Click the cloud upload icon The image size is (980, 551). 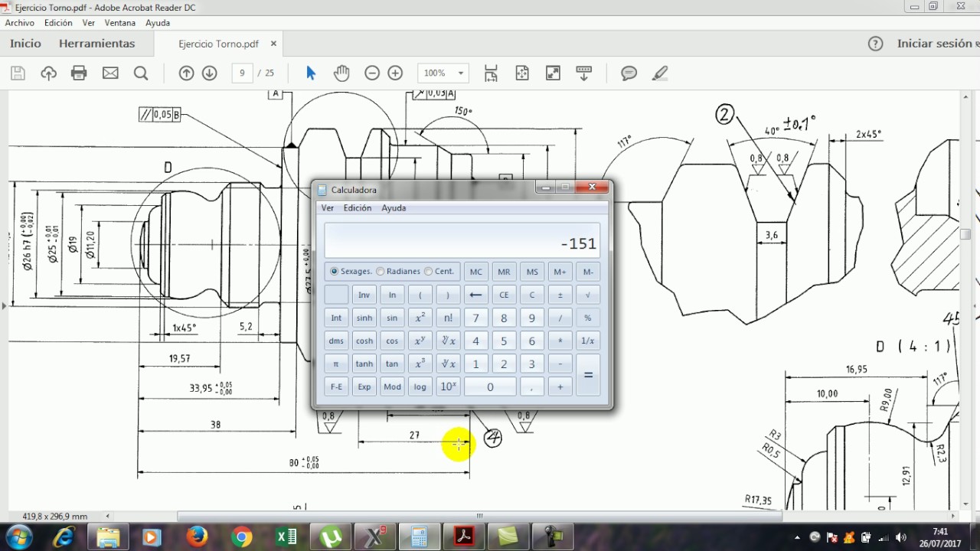[x=49, y=73]
